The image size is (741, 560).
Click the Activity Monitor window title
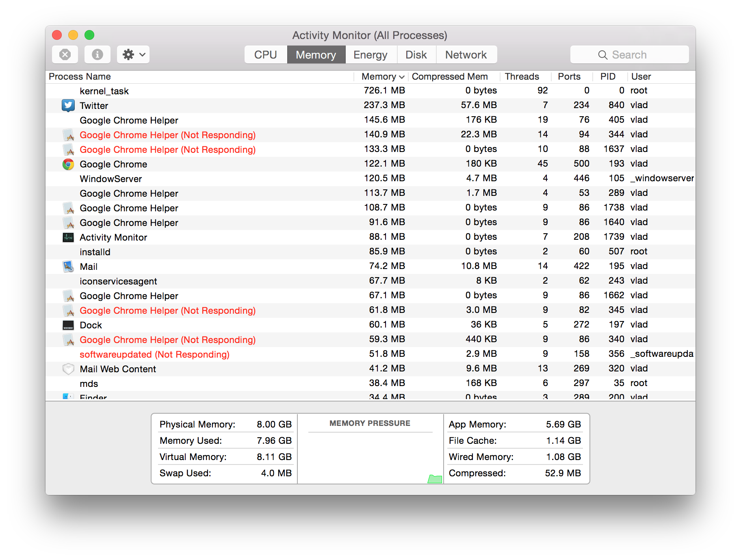pyautogui.click(x=370, y=35)
